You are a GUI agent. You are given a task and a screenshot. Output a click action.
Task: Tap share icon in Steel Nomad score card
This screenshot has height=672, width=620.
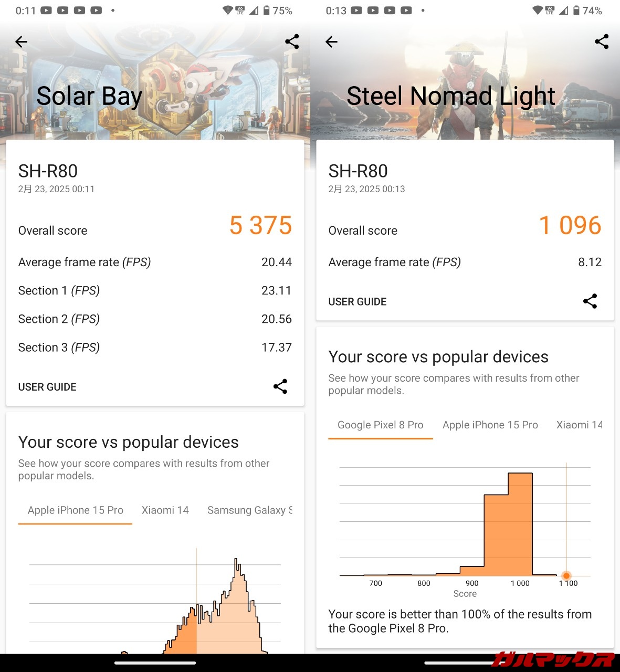click(590, 301)
